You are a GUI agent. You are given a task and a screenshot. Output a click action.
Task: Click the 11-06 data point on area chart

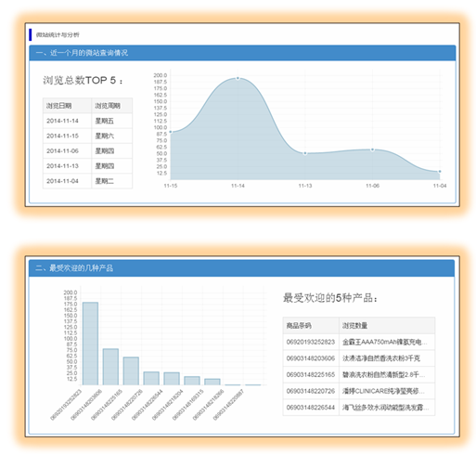372,149
